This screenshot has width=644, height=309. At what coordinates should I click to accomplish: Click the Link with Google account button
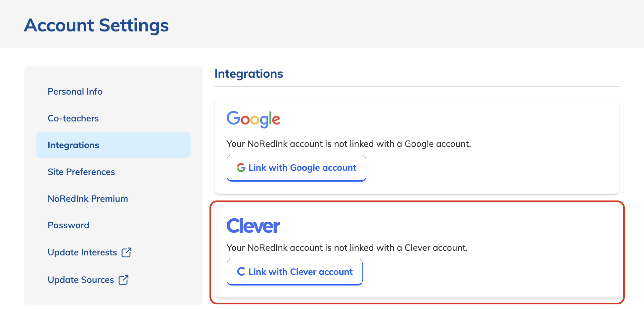tap(296, 168)
